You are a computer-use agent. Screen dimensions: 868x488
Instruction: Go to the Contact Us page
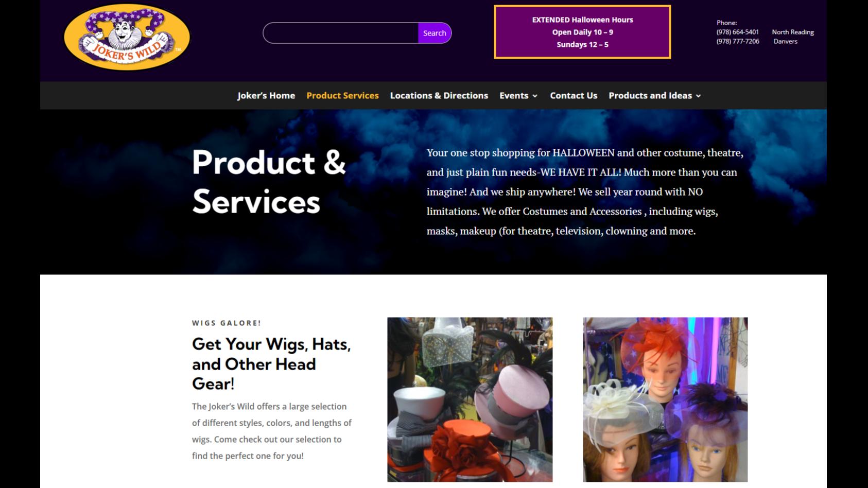click(x=574, y=96)
